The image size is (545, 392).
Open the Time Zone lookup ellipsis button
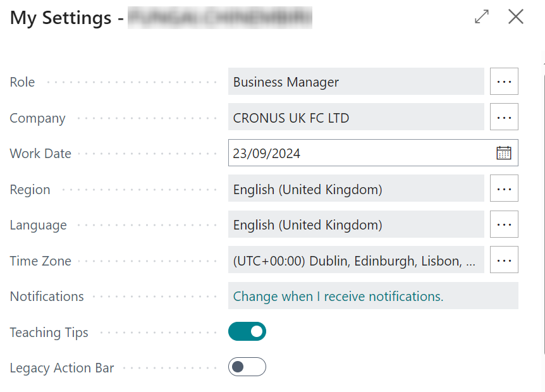click(x=504, y=260)
